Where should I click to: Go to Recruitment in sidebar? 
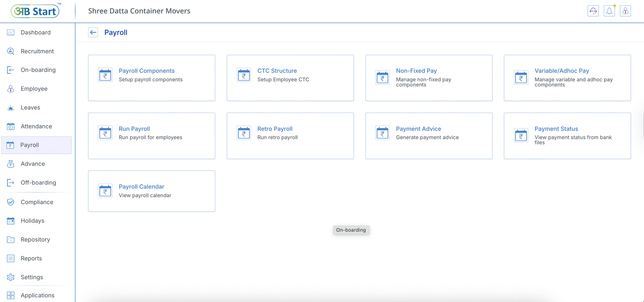coord(37,51)
